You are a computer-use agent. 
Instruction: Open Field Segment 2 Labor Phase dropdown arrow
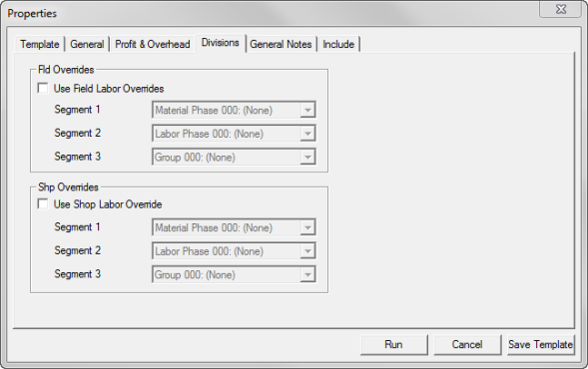point(307,134)
